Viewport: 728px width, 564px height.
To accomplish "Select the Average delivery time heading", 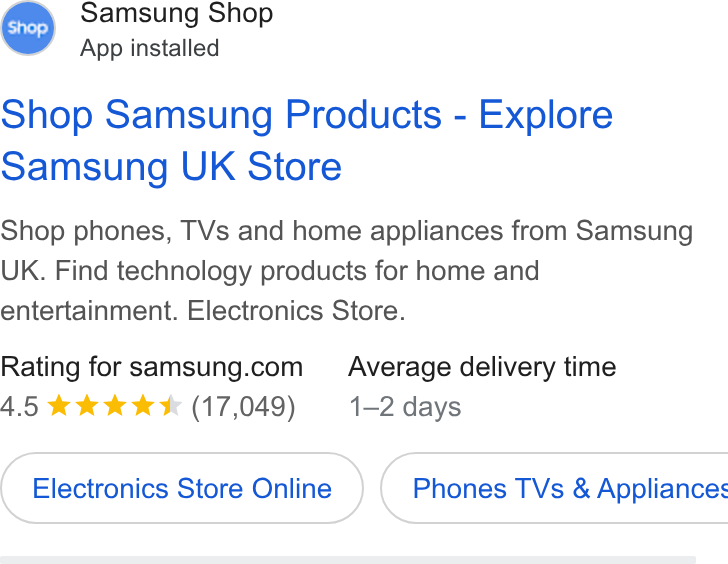I will pyautogui.click(x=482, y=367).
